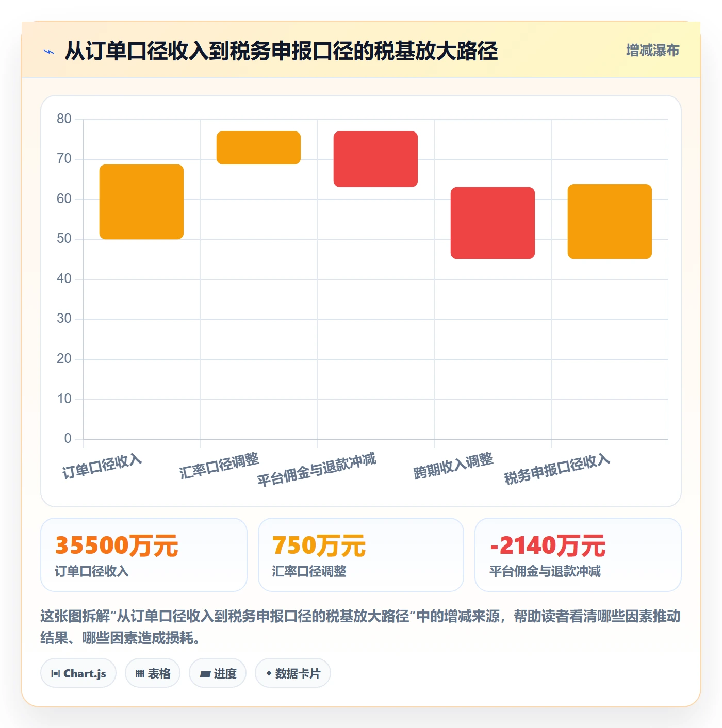Click the -2140万元 value in the data card
The image size is (722, 728).
coord(548,545)
